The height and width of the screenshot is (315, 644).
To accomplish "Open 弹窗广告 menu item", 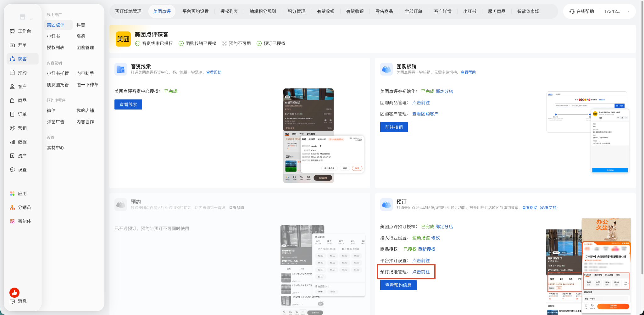I will coord(56,122).
